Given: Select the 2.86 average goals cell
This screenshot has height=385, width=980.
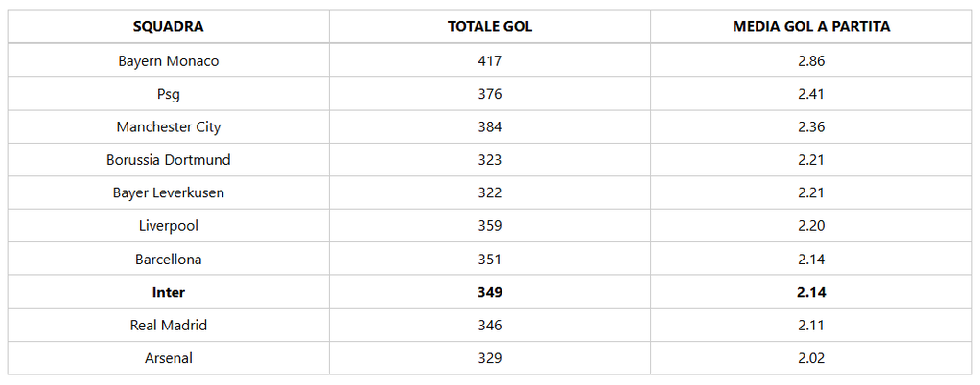Looking at the screenshot, I should 810,60.
